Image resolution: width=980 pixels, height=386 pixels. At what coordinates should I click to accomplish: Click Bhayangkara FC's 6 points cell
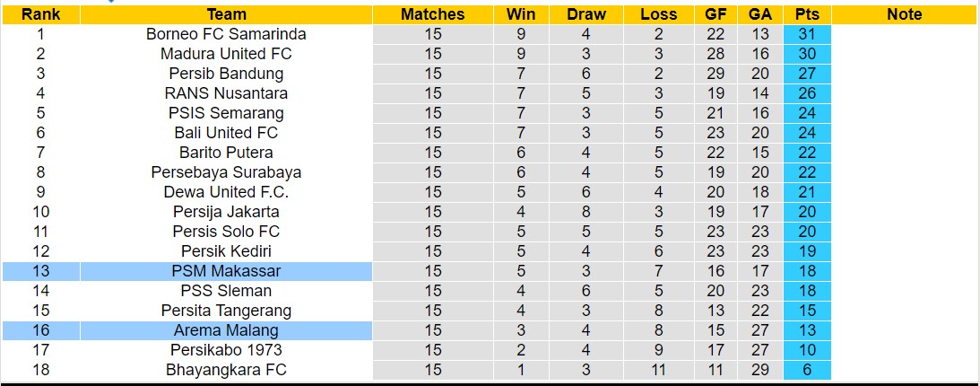(x=807, y=370)
